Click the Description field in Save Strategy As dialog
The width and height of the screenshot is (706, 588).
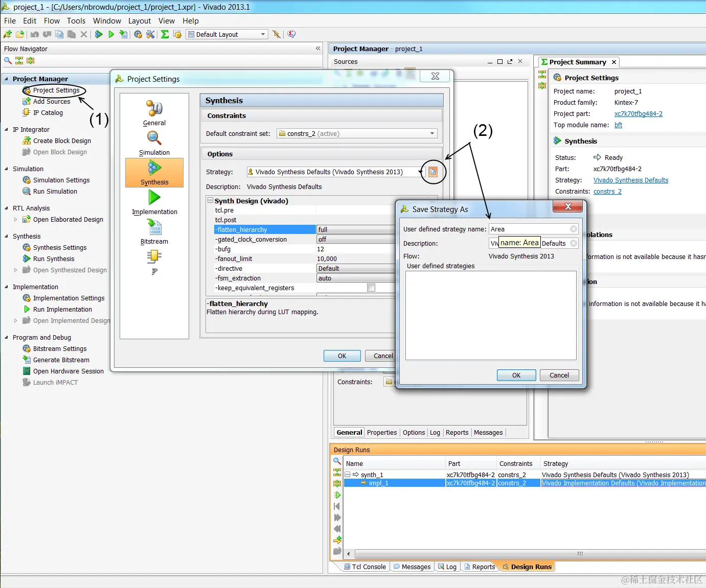click(x=534, y=243)
